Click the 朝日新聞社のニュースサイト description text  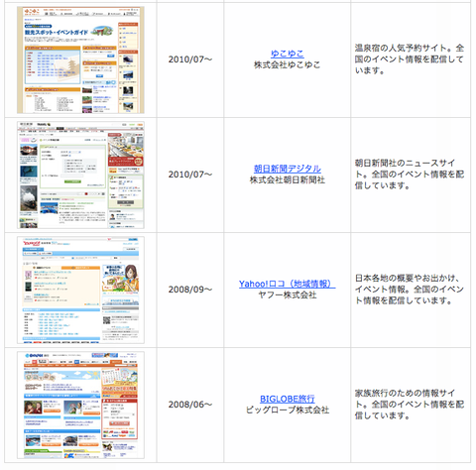tap(410, 175)
